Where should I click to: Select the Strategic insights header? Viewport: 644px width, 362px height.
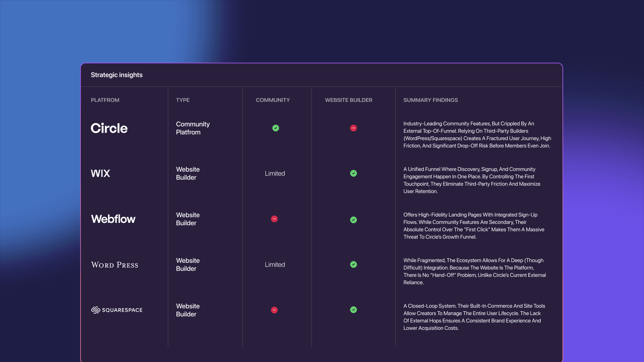117,75
